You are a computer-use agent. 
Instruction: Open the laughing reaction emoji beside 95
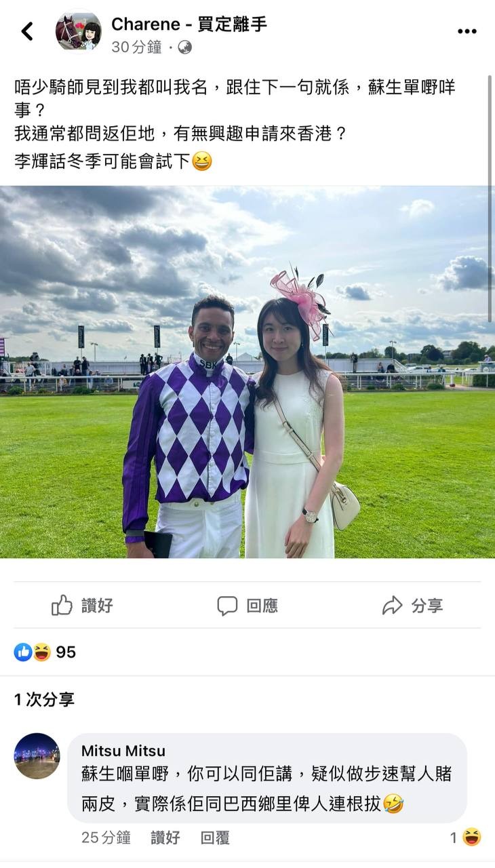point(41,652)
